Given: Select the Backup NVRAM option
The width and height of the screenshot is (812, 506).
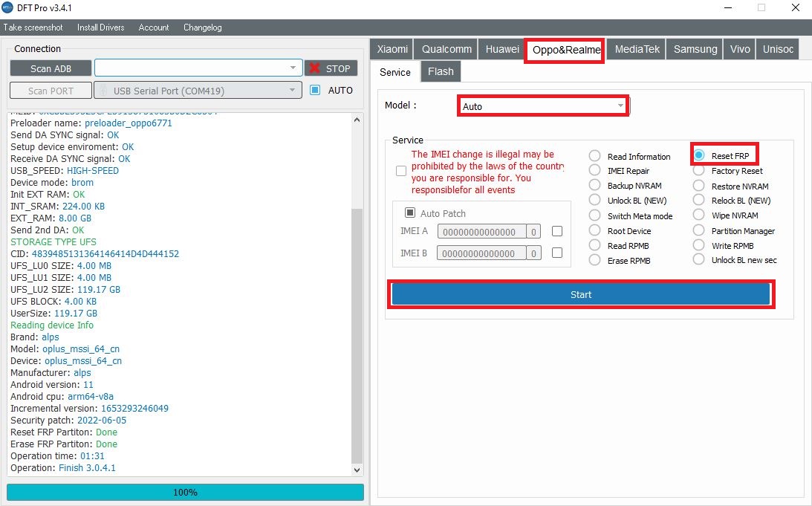Looking at the screenshot, I should click(594, 186).
